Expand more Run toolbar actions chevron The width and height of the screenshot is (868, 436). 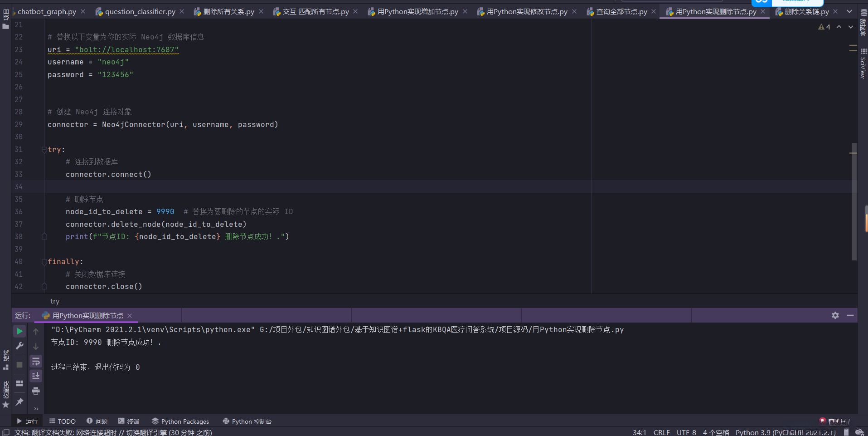tap(36, 408)
